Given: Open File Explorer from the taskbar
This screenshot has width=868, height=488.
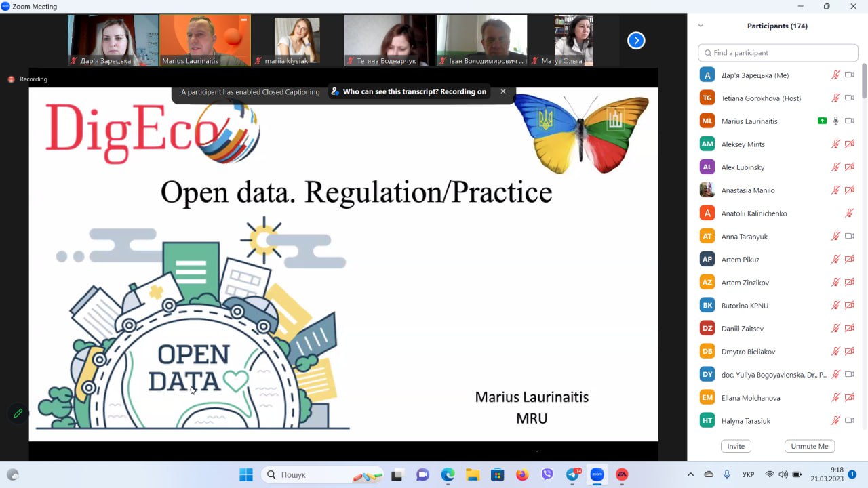Looking at the screenshot, I should coord(472,474).
